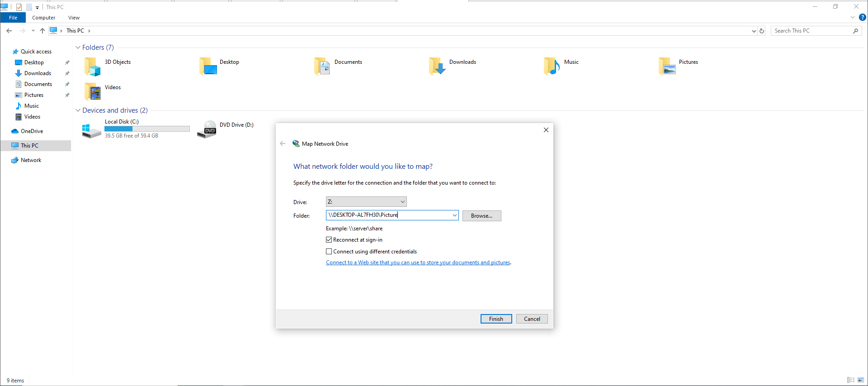The image size is (868, 386).
Task: Click This PC in the address bar breadcrumb
Action: 75,31
